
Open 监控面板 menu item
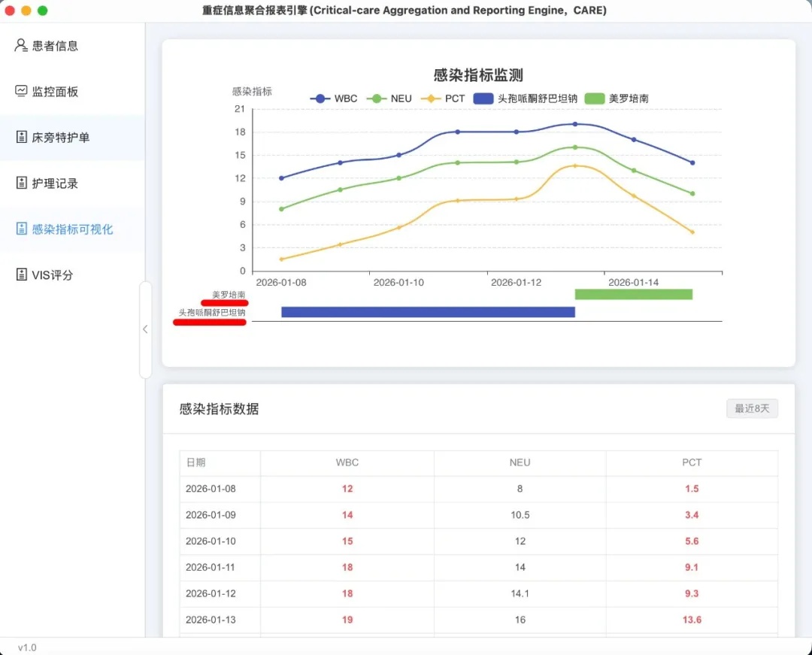72,91
